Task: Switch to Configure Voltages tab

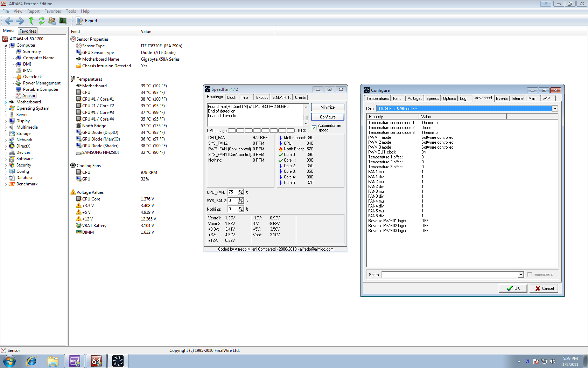Action: click(415, 98)
